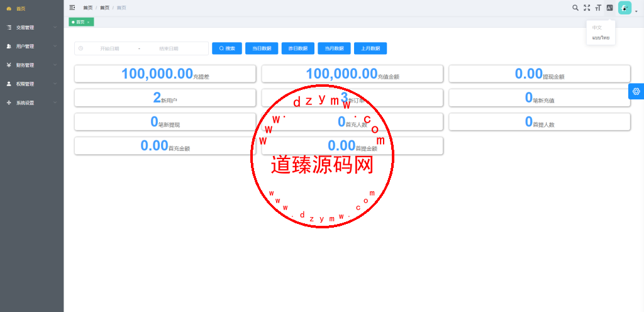Image resolution: width=644 pixels, height=312 pixels.
Task: Close the 首页 tab with its x
Action: pos(88,22)
